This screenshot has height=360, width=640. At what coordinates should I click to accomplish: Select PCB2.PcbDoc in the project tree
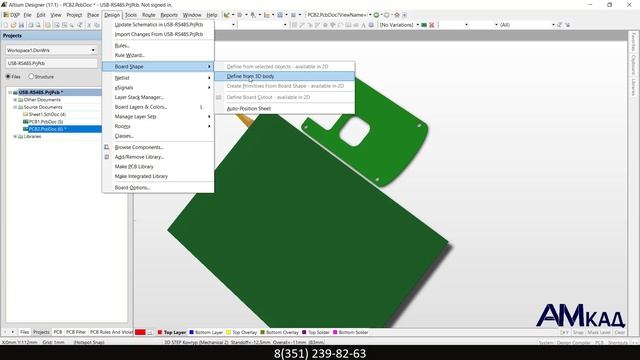(x=47, y=129)
